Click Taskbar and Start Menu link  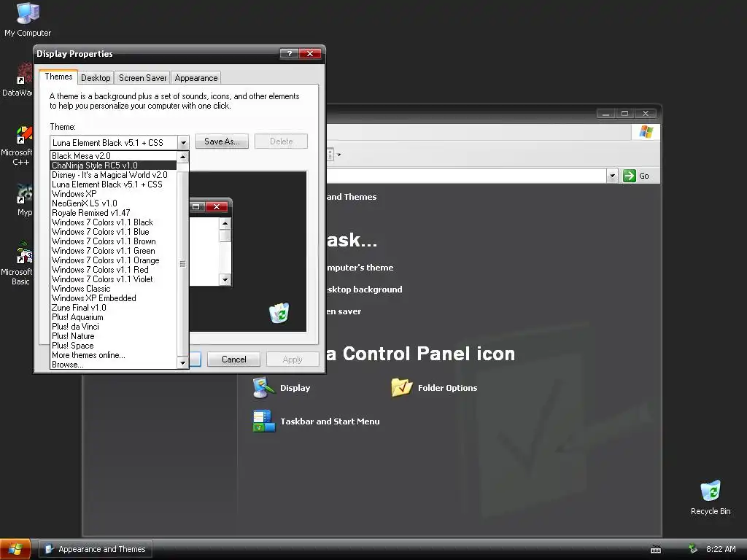(330, 421)
